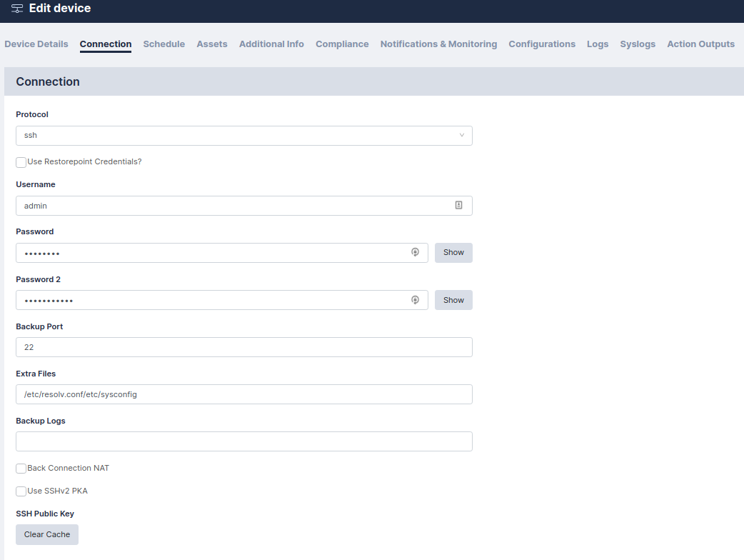Click the password manager icon in Password 2 field
This screenshot has height=560, width=744.
tap(415, 300)
